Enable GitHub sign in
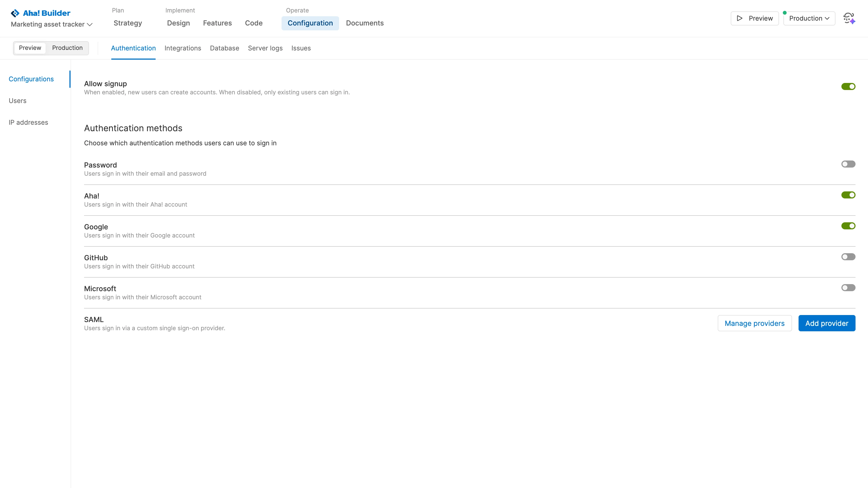Viewport: 868px width, 488px height. (848, 257)
